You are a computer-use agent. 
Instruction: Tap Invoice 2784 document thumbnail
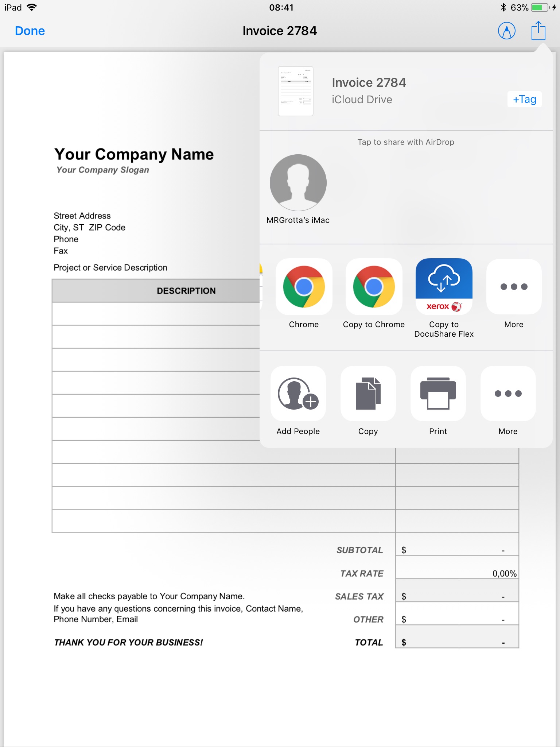click(296, 91)
